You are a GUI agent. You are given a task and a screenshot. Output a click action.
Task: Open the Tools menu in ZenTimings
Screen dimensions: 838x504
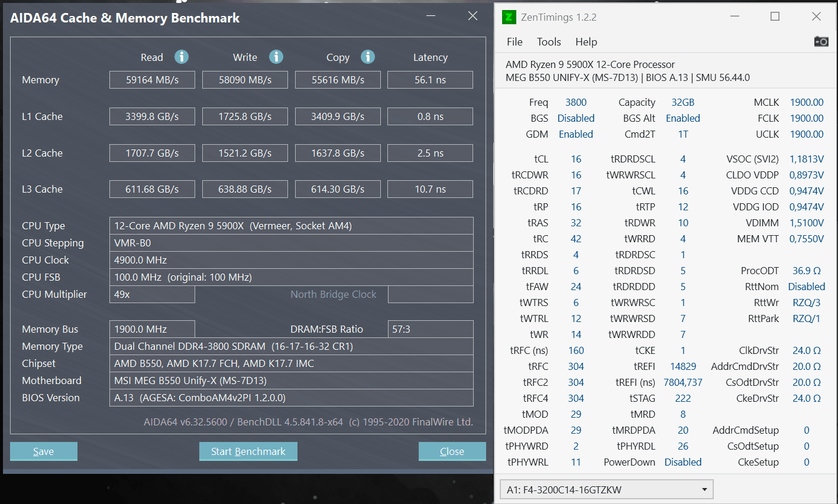click(549, 42)
